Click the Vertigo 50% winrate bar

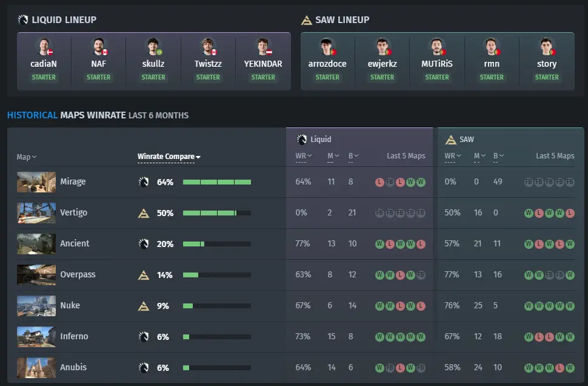tap(217, 213)
